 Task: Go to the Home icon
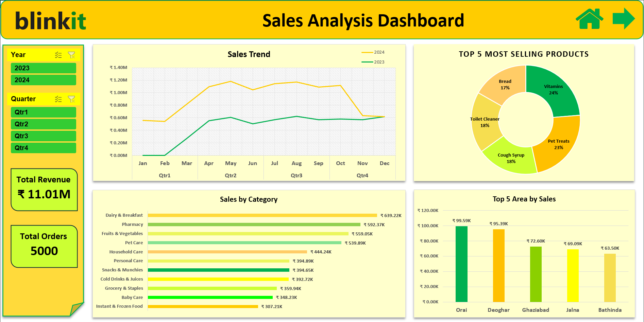[589, 19]
